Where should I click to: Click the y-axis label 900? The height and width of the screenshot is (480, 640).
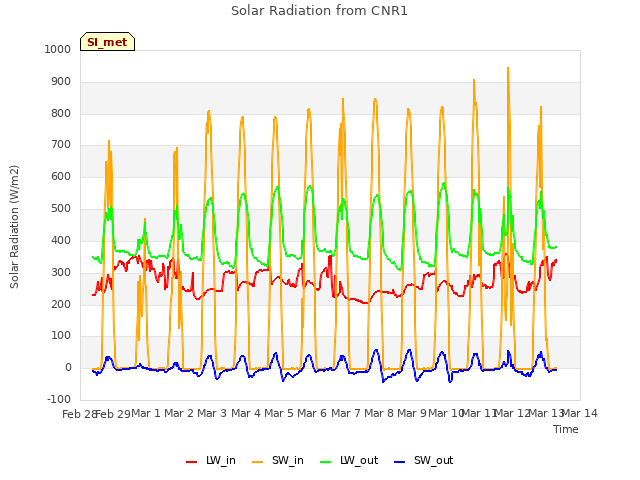tap(61, 82)
